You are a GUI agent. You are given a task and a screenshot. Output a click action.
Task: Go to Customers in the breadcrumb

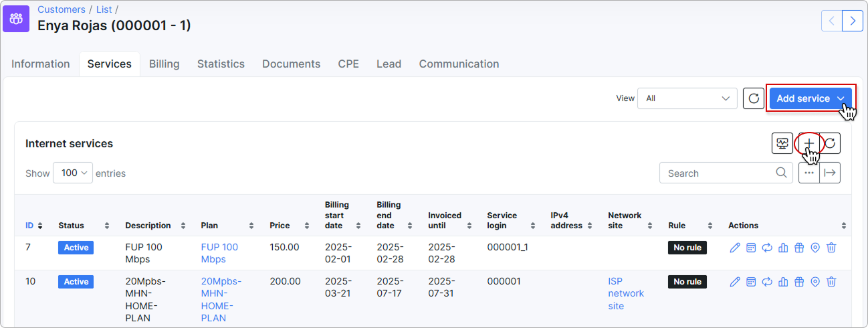click(x=62, y=9)
